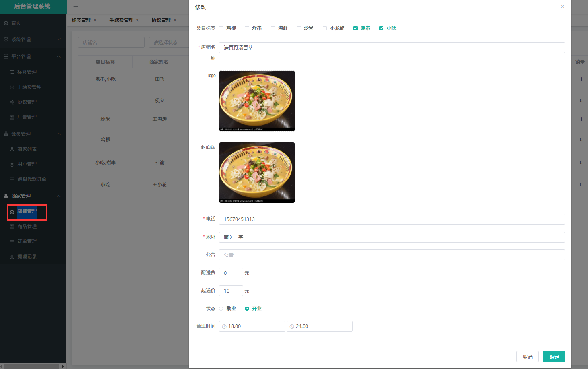Click the logo food image thumbnail
The width and height of the screenshot is (588, 369).
point(257,101)
